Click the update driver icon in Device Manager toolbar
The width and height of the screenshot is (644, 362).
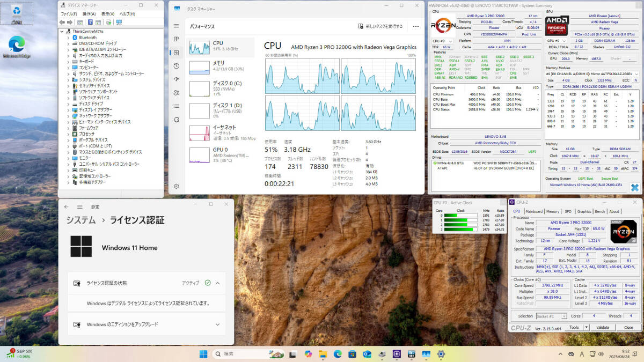108,23
